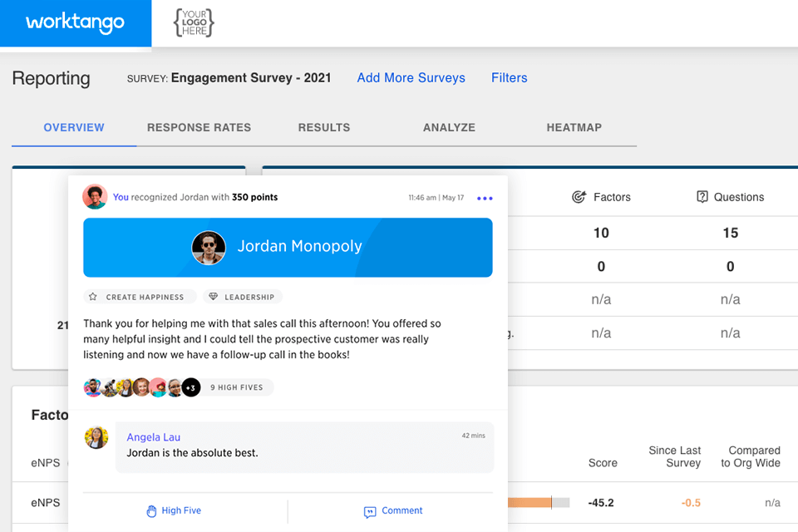Click the '42 mins' comment timestamp
The width and height of the screenshot is (798, 532).
pos(473,436)
